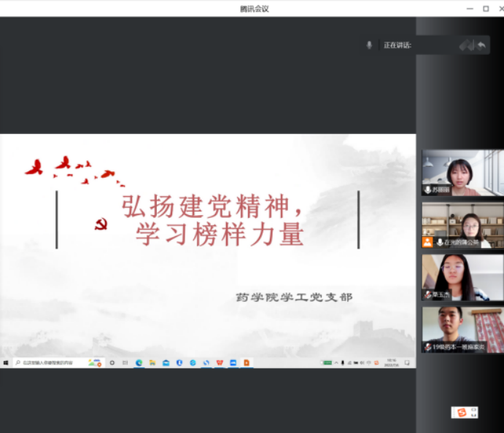The width and height of the screenshot is (504, 433).
Task: Click the orange host badge on second video
Action: pos(427,242)
